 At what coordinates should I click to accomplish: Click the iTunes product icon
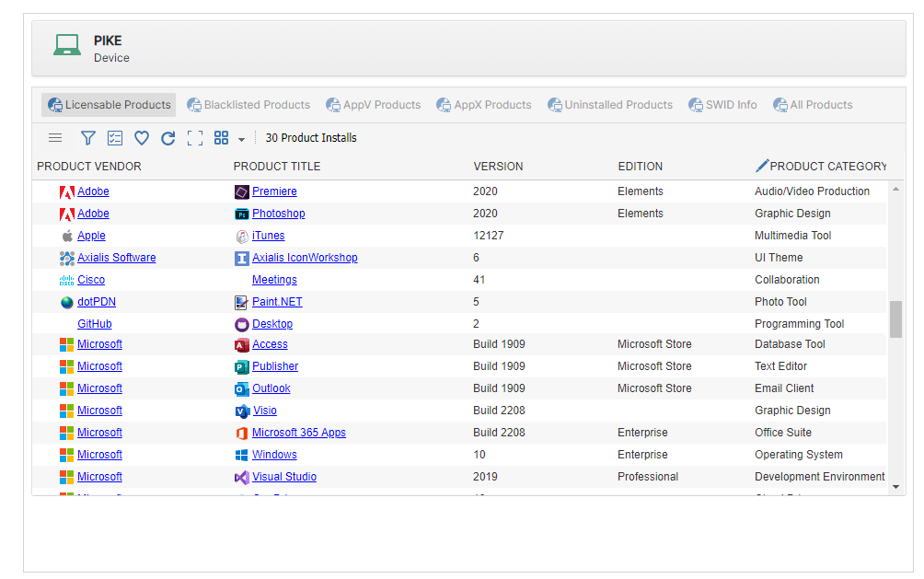pyautogui.click(x=242, y=237)
